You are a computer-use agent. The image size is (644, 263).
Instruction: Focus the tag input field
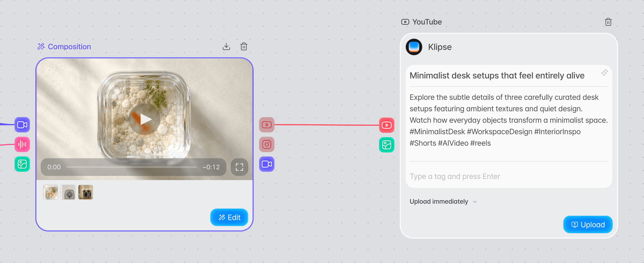[x=509, y=176]
